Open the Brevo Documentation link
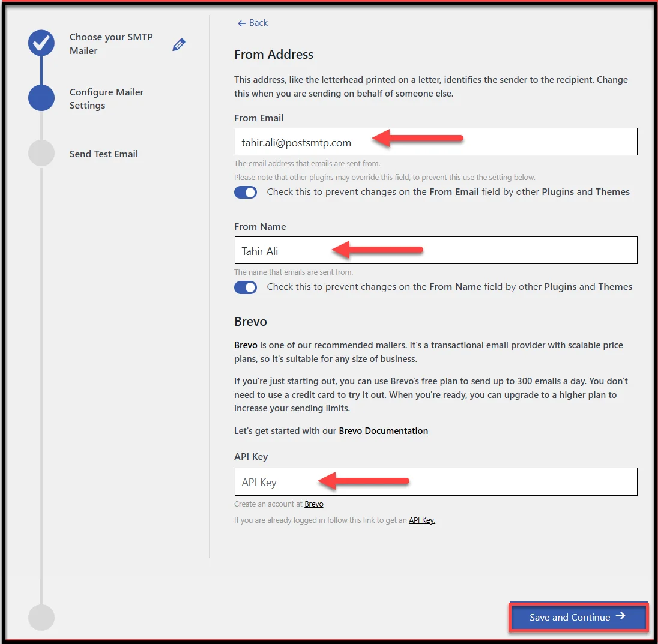 coord(383,430)
